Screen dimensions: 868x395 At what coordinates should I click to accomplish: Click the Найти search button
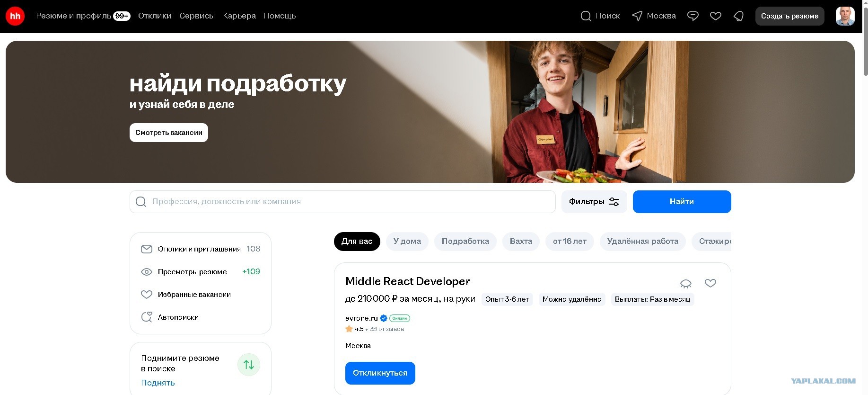pyautogui.click(x=682, y=202)
